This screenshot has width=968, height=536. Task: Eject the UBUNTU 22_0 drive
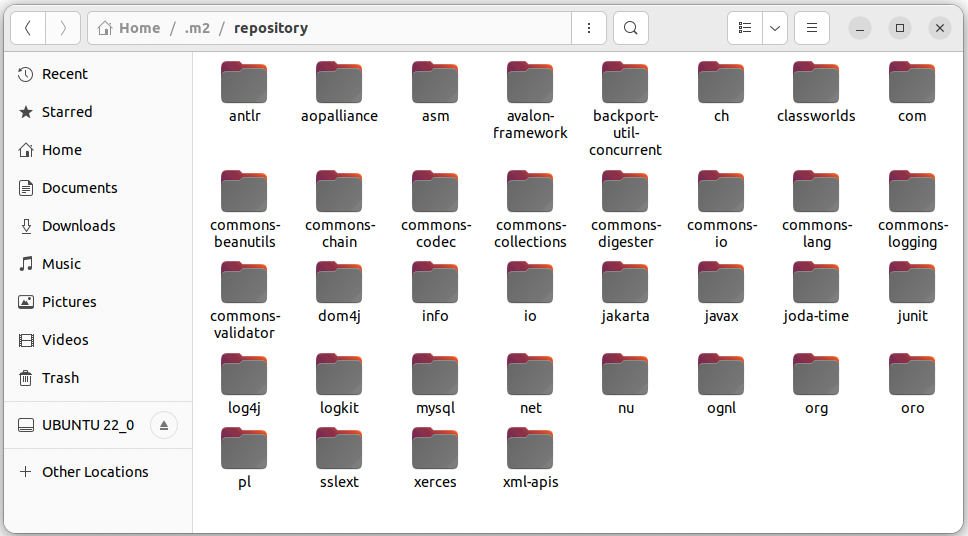point(164,425)
